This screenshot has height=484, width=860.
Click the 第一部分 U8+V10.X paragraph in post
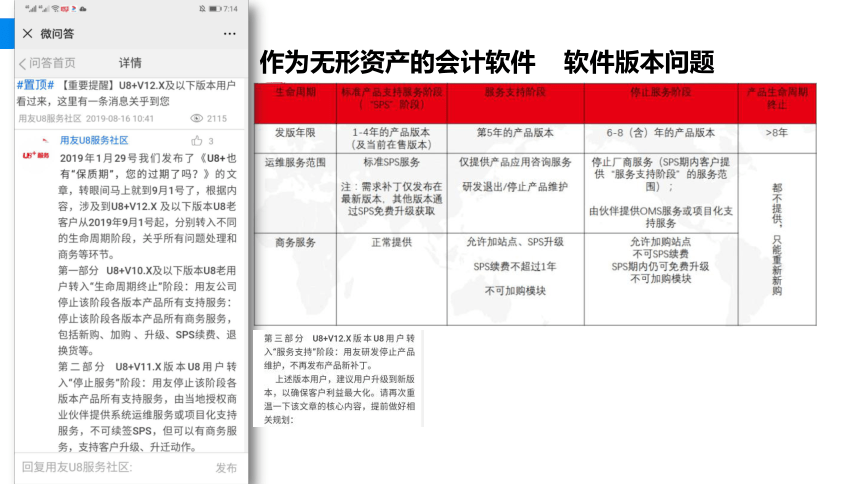pos(147,310)
